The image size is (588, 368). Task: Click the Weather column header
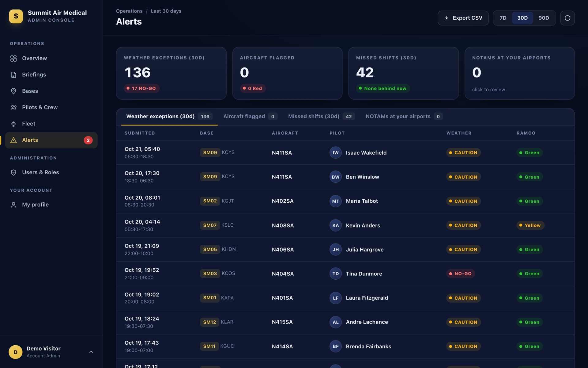click(459, 133)
